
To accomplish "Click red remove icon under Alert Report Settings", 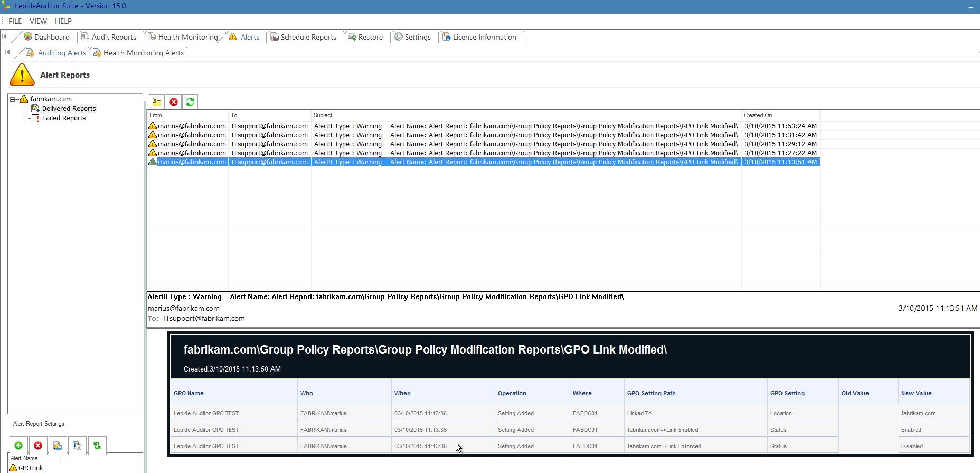I will tap(38, 446).
